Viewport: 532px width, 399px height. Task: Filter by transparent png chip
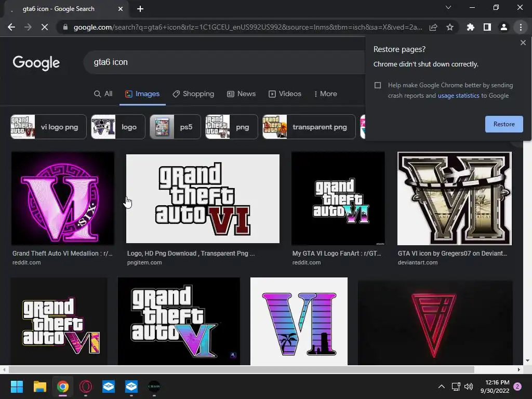309,127
